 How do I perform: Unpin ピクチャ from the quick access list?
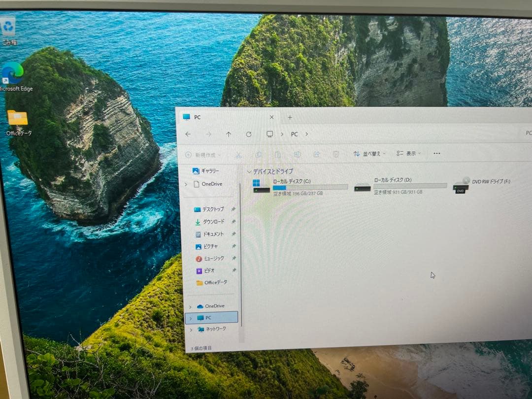coord(233,246)
